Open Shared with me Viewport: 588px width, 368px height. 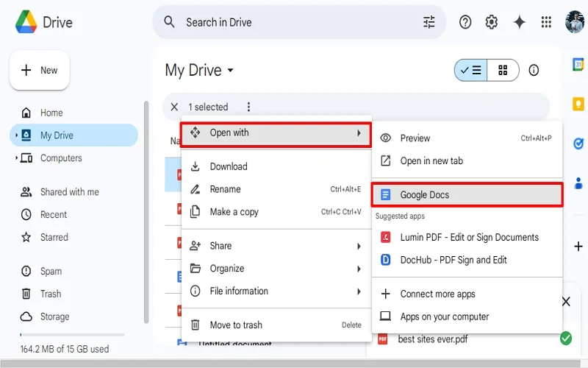pyautogui.click(x=73, y=192)
